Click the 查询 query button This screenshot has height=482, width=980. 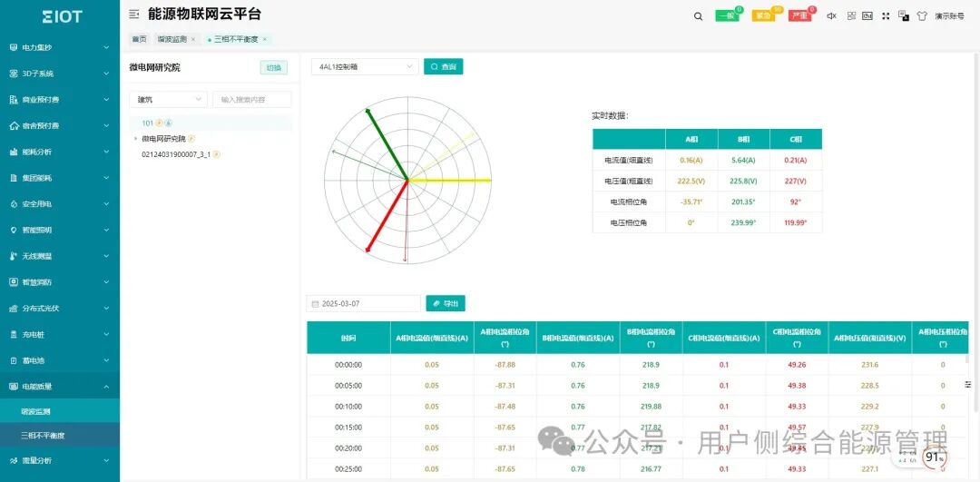click(x=443, y=66)
